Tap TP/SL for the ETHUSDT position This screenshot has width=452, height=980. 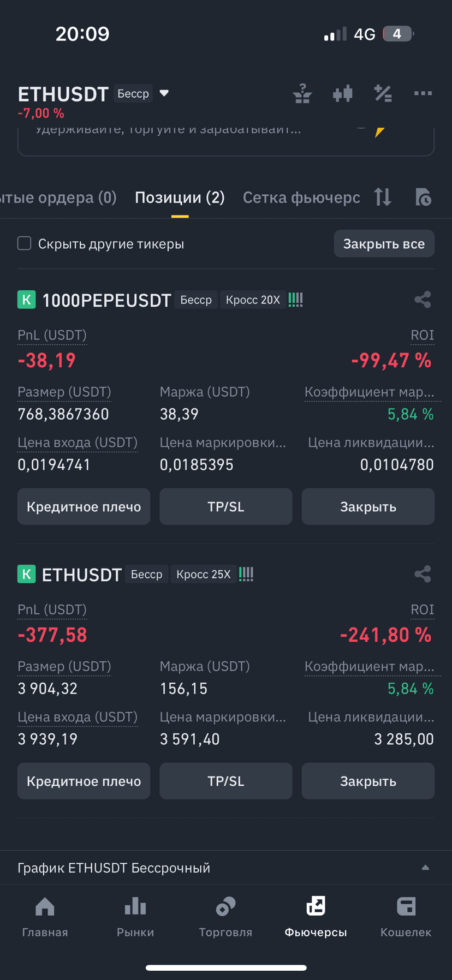pyautogui.click(x=226, y=781)
